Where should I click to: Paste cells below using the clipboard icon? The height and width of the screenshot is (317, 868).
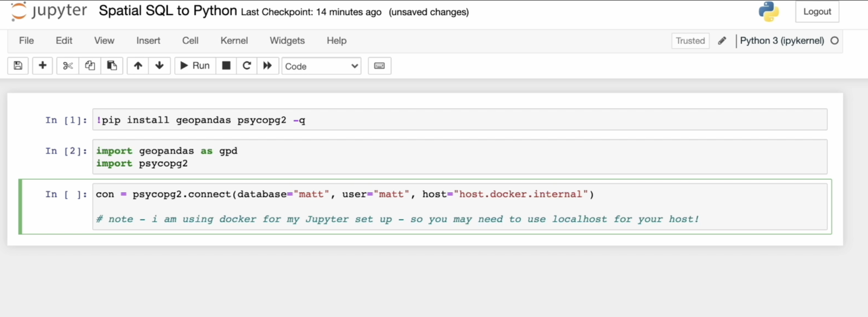point(112,66)
